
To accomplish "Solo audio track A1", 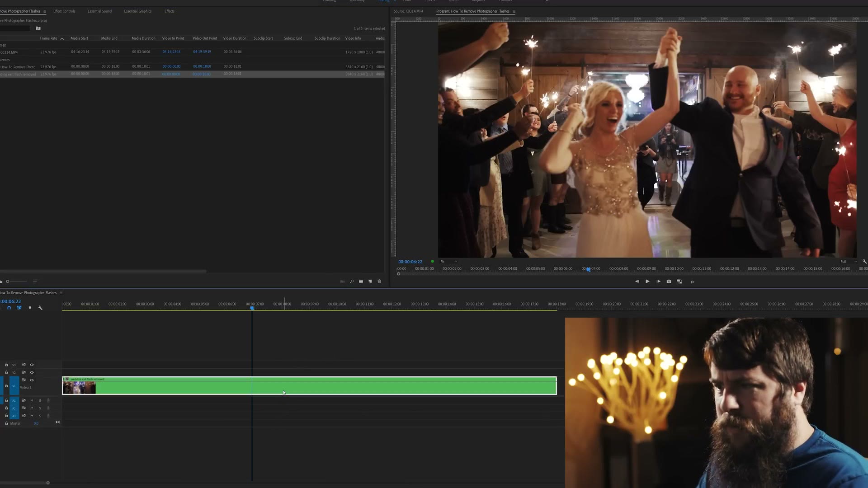I will [40, 400].
